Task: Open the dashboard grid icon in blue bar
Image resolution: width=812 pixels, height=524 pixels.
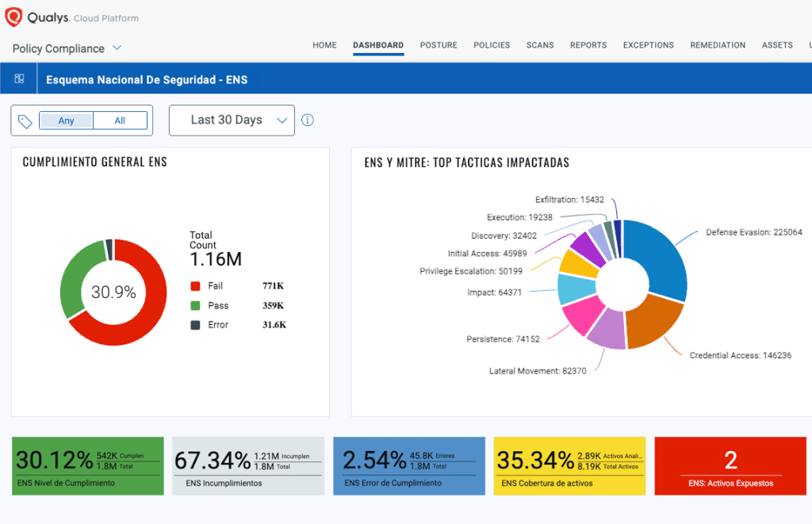Action: pos(19,79)
